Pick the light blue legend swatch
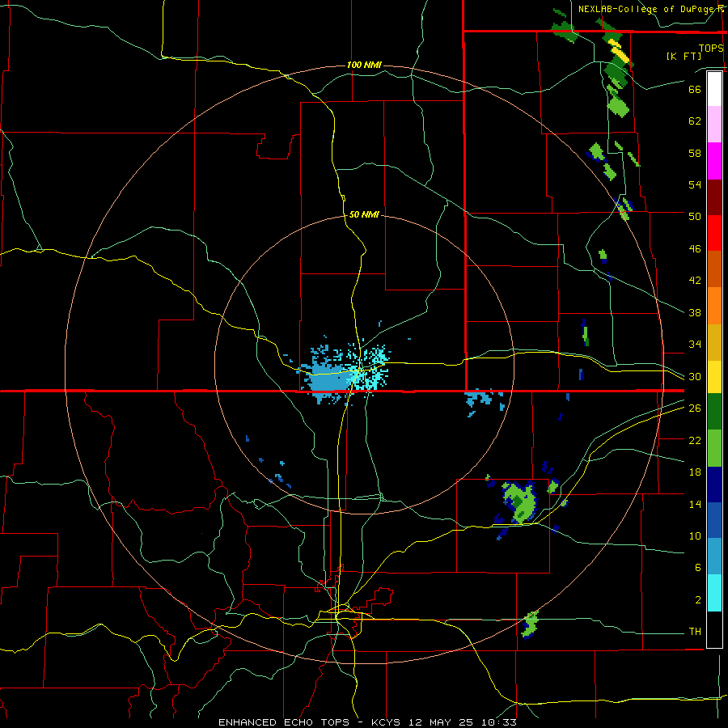This screenshot has height=728, width=728. [x=714, y=557]
